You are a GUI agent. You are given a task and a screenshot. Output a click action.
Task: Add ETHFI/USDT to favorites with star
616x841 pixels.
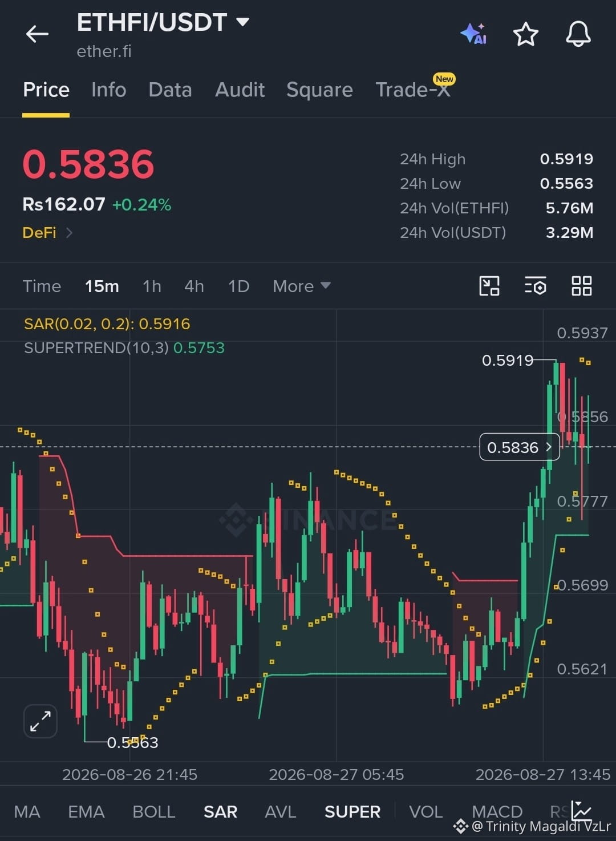pos(526,34)
